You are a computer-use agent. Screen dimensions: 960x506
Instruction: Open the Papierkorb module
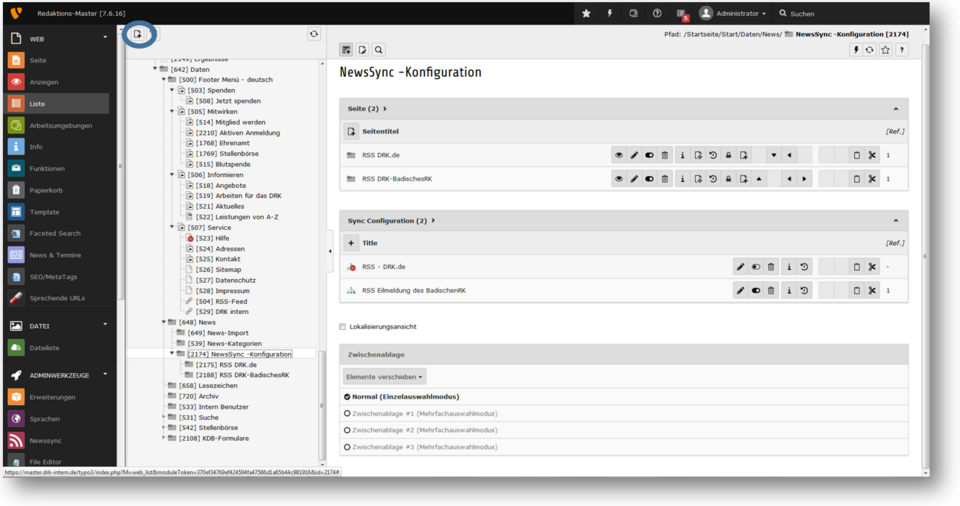(46, 190)
